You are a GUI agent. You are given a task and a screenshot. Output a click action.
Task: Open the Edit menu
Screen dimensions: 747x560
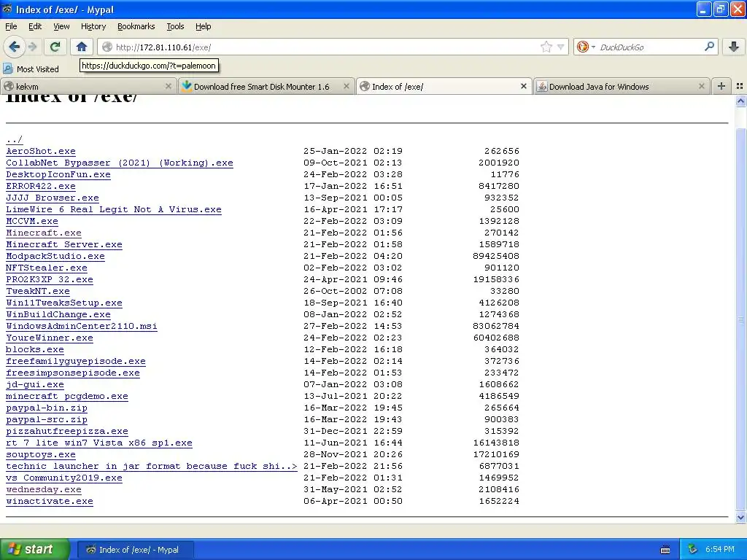tap(35, 26)
